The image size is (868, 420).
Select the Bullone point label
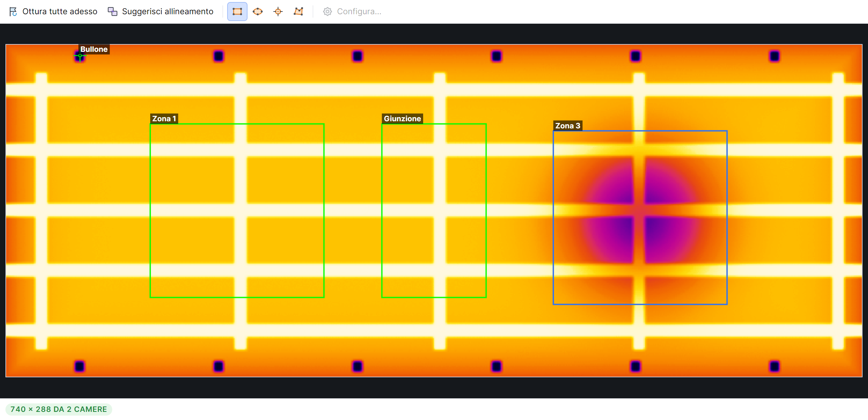pyautogui.click(x=94, y=49)
